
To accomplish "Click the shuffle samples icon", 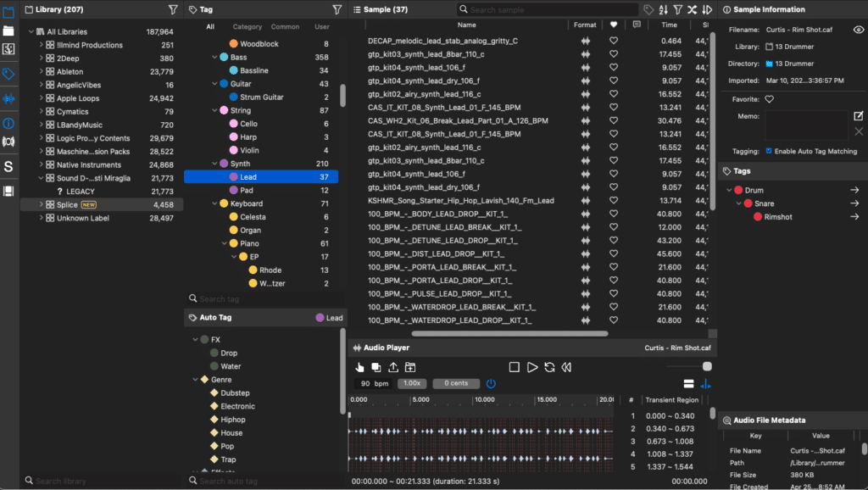I will tap(693, 8).
